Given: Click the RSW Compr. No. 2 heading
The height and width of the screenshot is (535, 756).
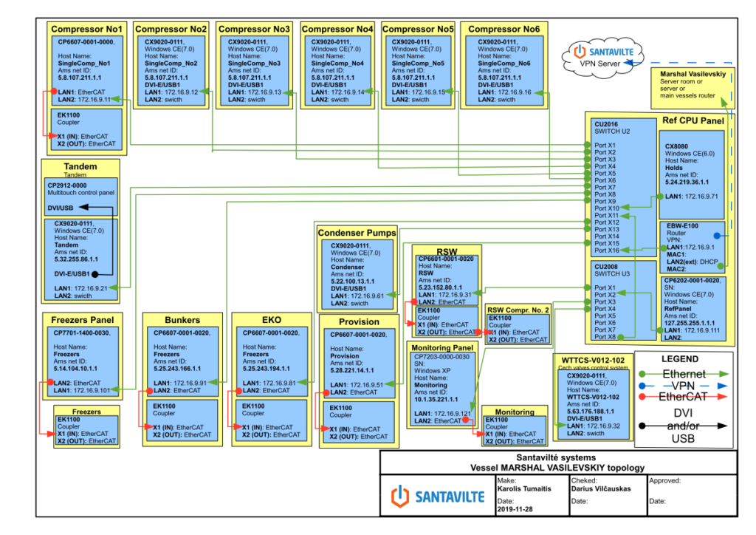Looking at the screenshot, I should [x=518, y=310].
